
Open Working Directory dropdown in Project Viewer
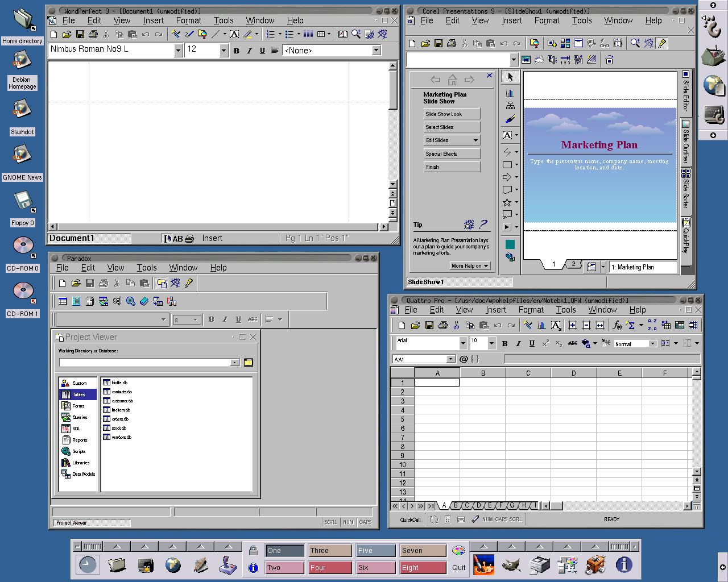point(235,363)
